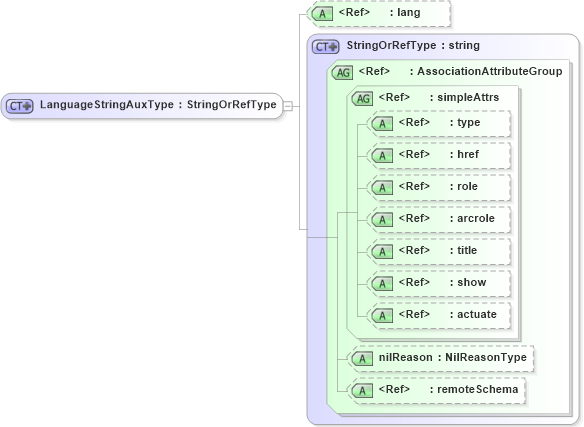This screenshot has height=427, width=584.
Task: Click the A icon beside type
Action: (x=382, y=124)
